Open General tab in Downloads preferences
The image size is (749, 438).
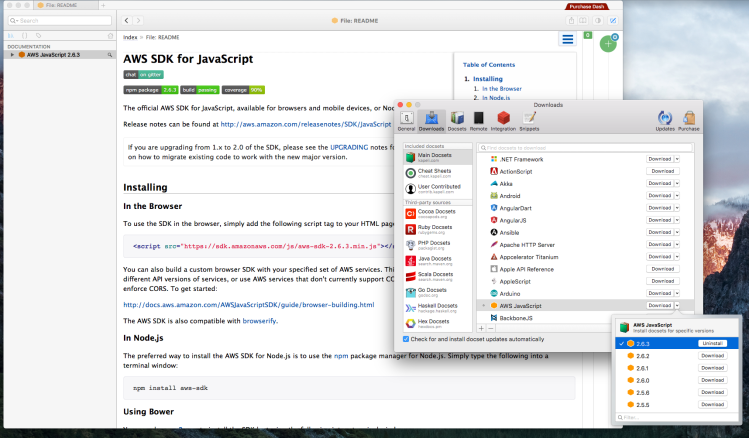pos(406,121)
